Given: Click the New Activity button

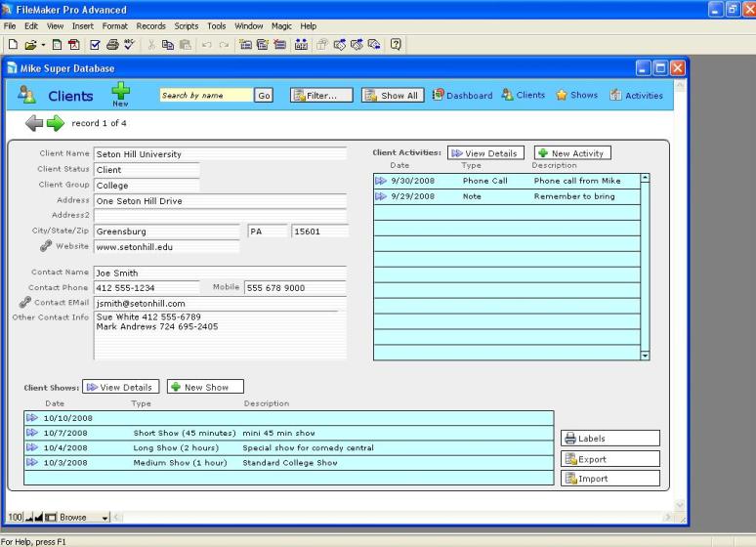Looking at the screenshot, I should tap(572, 153).
